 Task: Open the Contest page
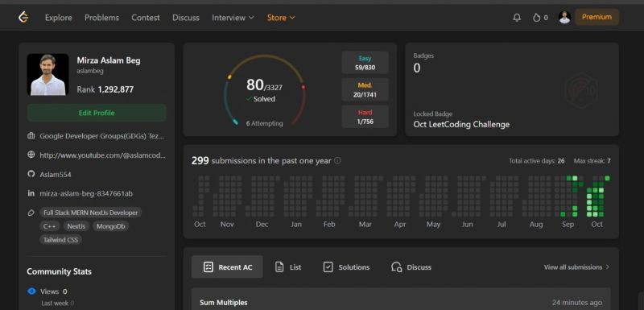click(x=146, y=18)
